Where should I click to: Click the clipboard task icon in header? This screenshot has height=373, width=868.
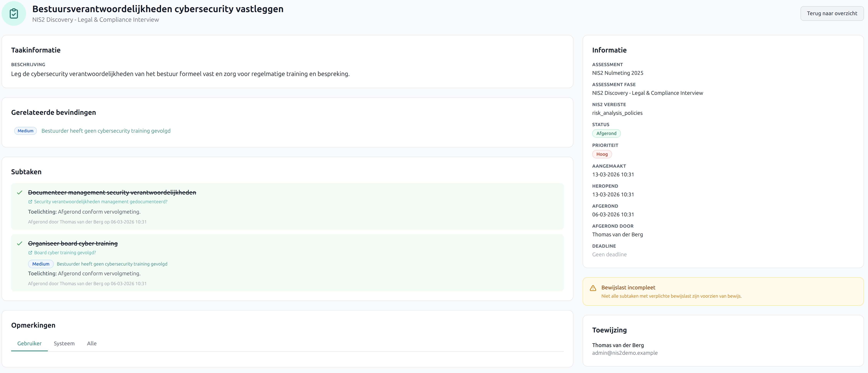coord(14,13)
